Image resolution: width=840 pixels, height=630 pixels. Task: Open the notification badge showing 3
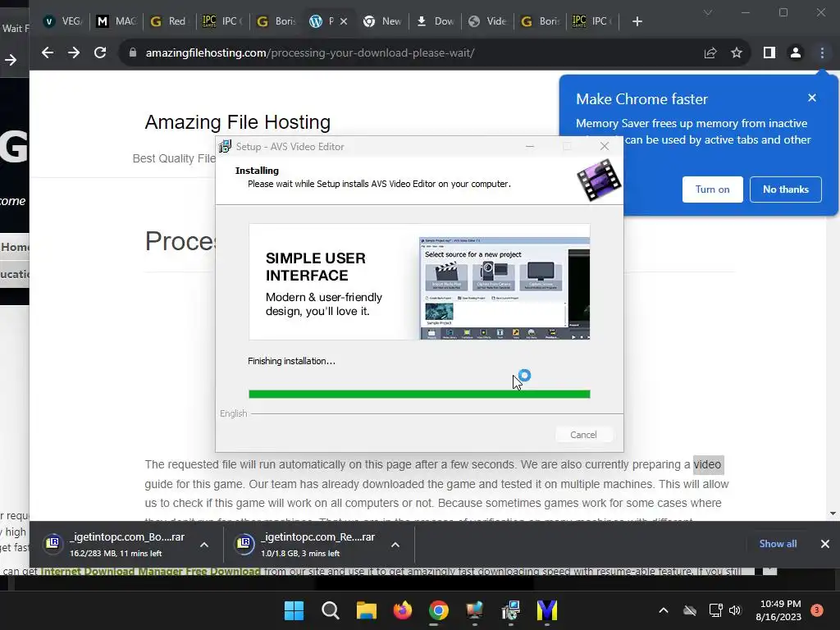click(817, 610)
